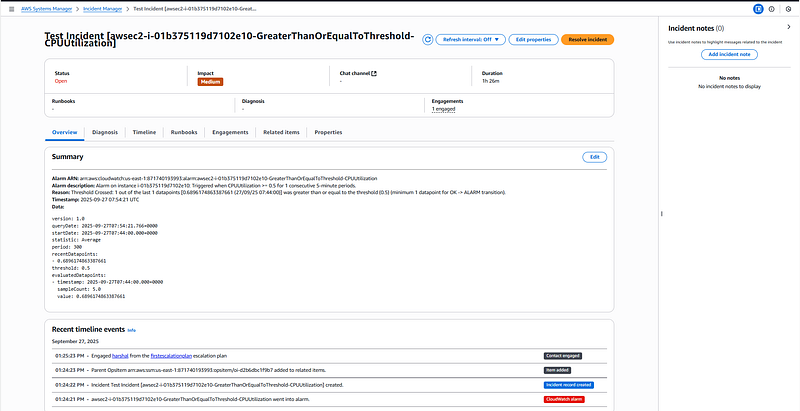Click the 01:24:21 PM went into alarm event
This screenshot has width=800, height=411.
(x=329, y=399)
